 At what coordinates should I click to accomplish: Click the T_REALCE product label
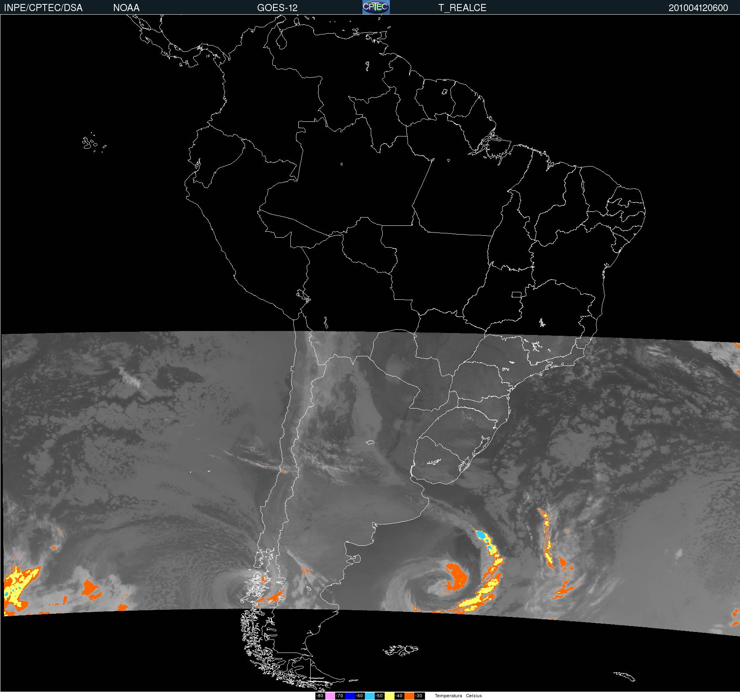click(x=462, y=8)
